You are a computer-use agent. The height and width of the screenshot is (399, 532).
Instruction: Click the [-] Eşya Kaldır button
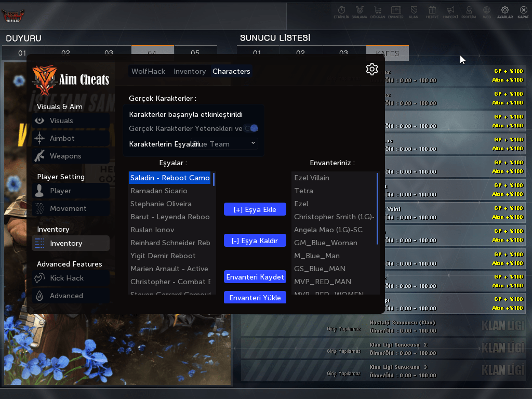click(x=255, y=241)
